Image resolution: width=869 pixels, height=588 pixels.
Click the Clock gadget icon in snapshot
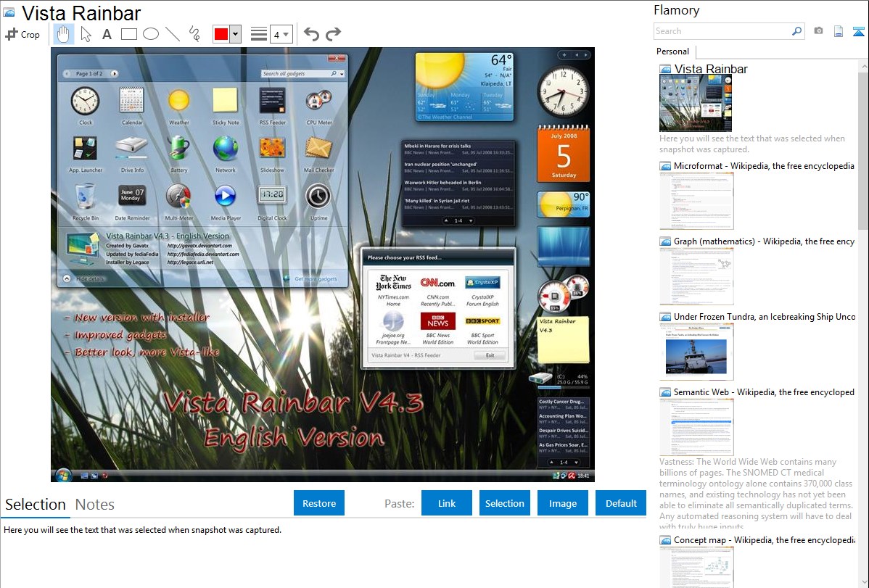pos(86,102)
